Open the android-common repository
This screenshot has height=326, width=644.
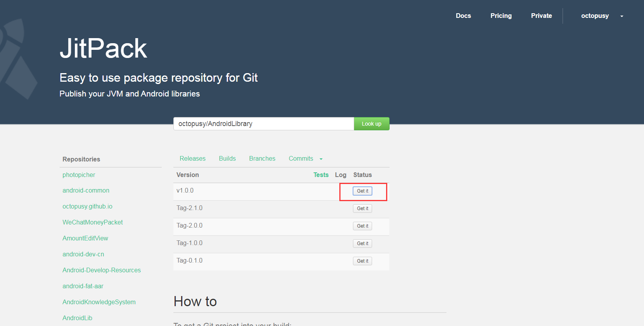click(x=86, y=190)
